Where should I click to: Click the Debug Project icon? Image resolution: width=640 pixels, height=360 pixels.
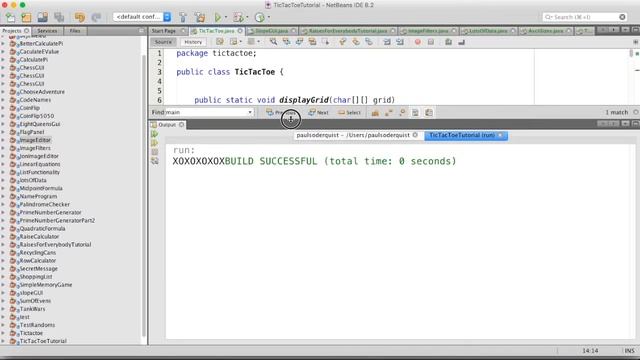[238, 17]
